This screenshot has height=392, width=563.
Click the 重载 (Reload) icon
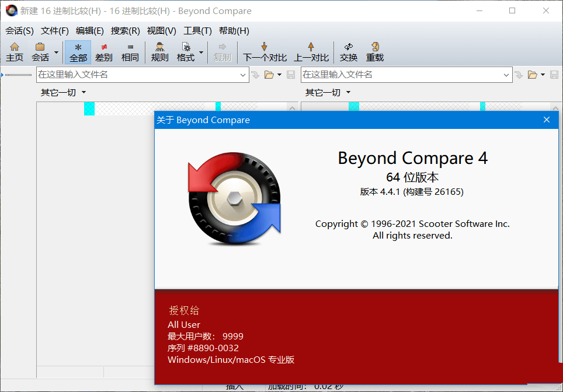(x=374, y=51)
